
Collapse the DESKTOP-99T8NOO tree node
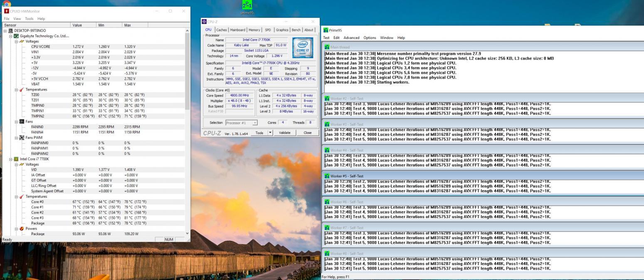[x=5, y=31]
